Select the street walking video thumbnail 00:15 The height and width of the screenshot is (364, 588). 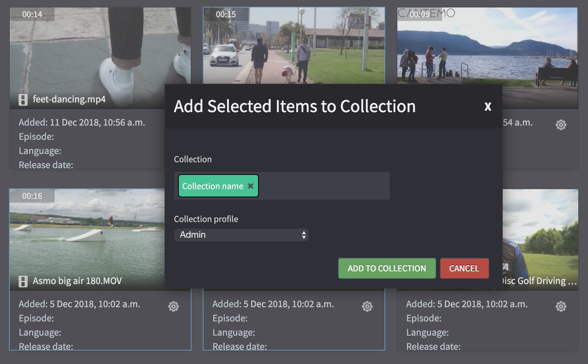(294, 46)
